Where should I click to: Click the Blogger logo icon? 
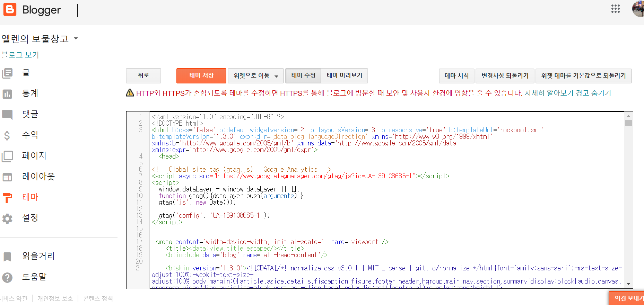10,9
